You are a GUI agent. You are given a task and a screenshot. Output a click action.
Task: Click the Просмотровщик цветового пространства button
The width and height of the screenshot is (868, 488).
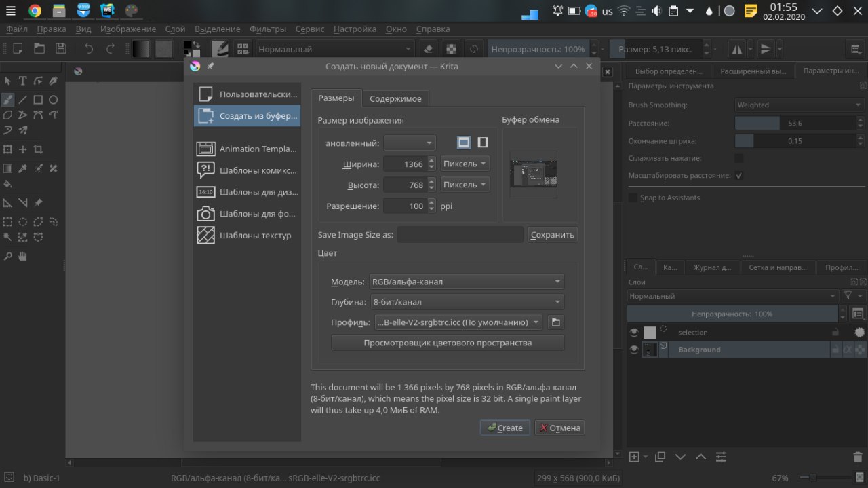pyautogui.click(x=448, y=343)
